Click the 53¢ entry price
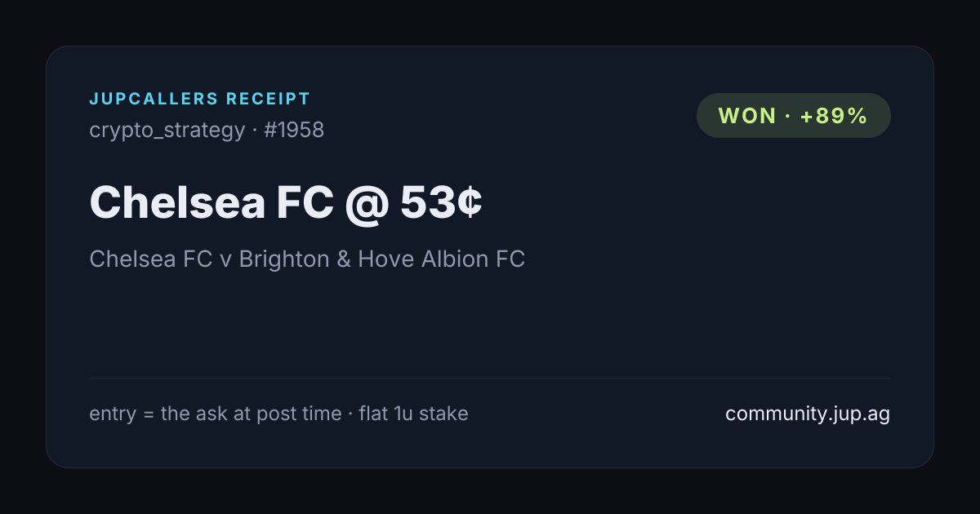980x514 pixels. click(x=441, y=202)
